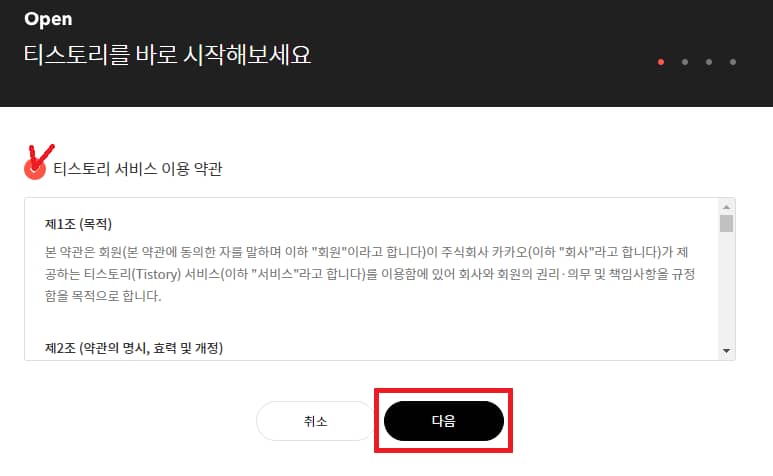Jump to the second step indicator dot

coord(685,62)
